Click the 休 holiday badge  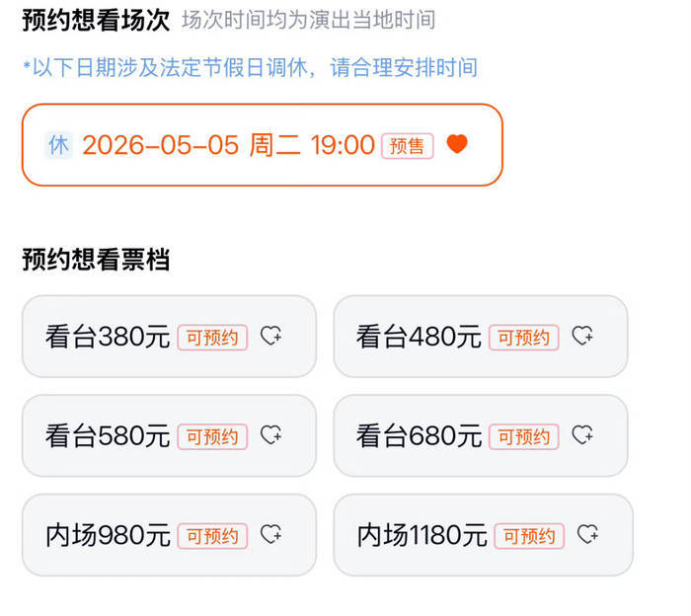click(x=59, y=144)
